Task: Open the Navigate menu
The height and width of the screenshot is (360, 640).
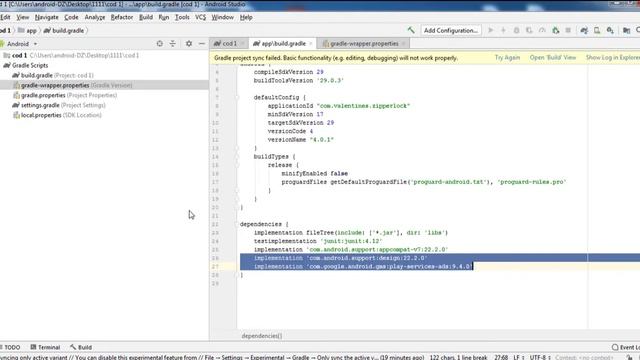Action: [47, 17]
